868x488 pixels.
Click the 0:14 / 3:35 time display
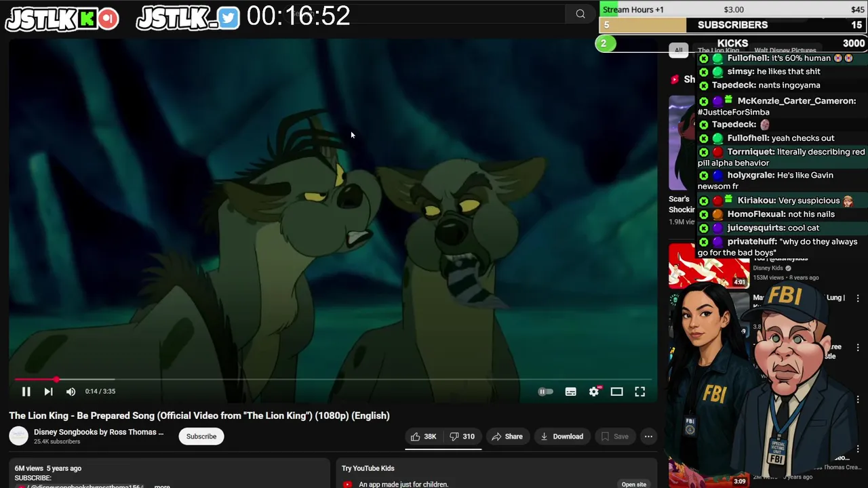tap(100, 392)
